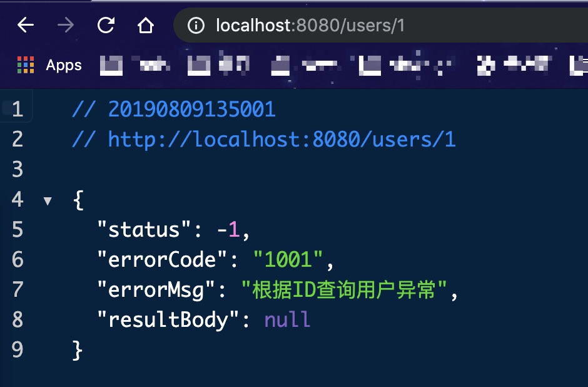
Task: Reload the localhost page
Action: coord(105,25)
